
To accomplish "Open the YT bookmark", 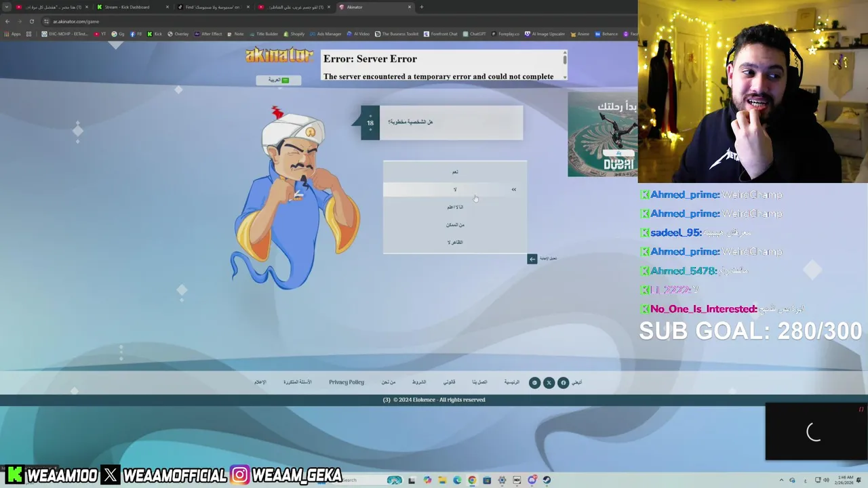I will [100, 34].
